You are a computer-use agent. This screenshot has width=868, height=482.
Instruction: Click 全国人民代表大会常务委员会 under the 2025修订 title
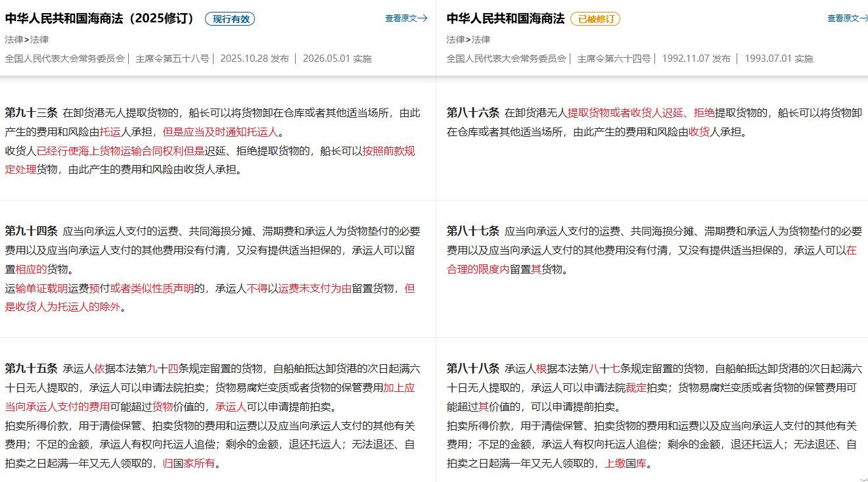click(x=64, y=59)
